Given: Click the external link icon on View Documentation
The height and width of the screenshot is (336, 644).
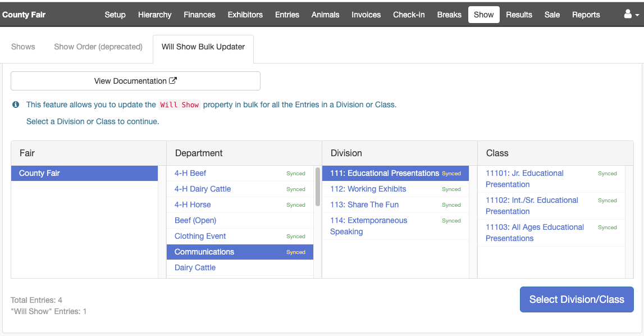Looking at the screenshot, I should 173,81.
